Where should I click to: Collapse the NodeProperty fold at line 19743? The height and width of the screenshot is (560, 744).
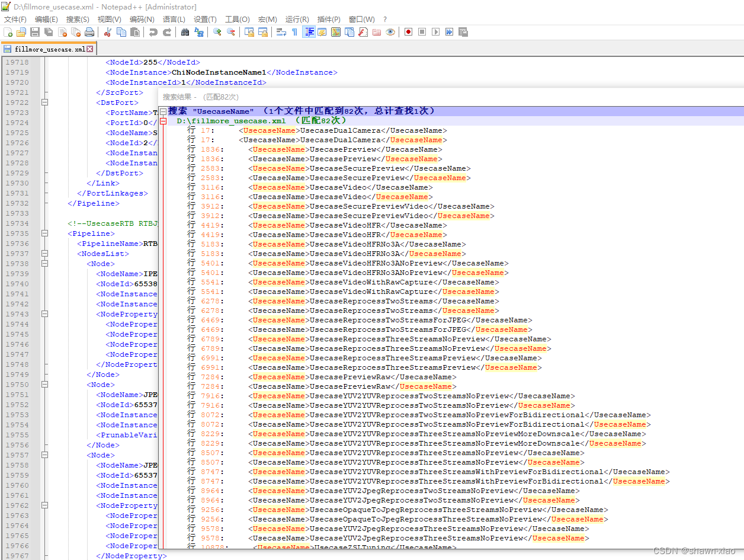tap(44, 314)
